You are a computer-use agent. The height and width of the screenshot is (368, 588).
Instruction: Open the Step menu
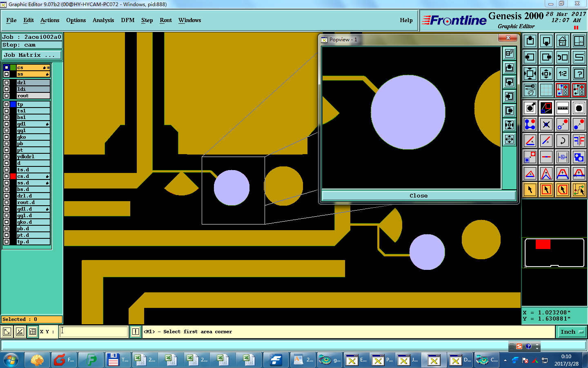point(147,20)
